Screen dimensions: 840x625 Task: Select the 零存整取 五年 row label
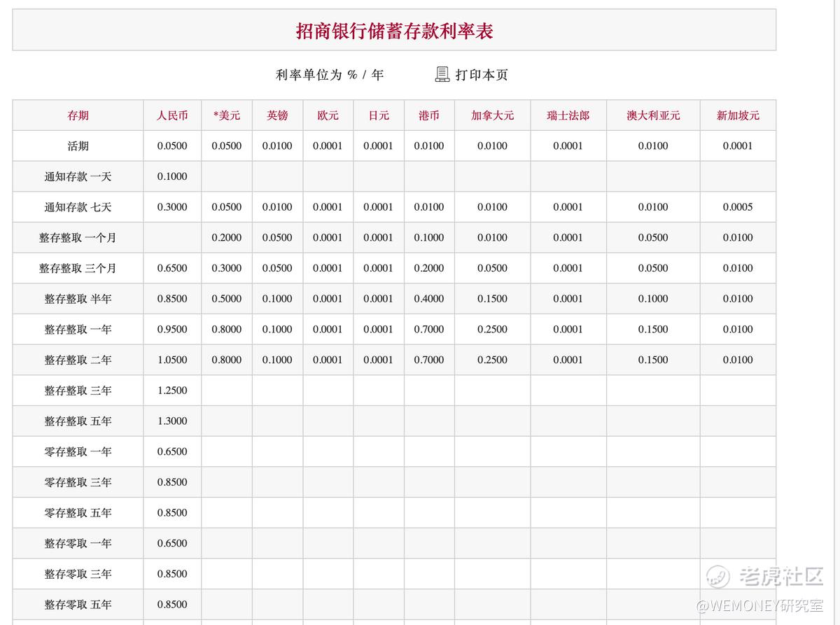78,513
